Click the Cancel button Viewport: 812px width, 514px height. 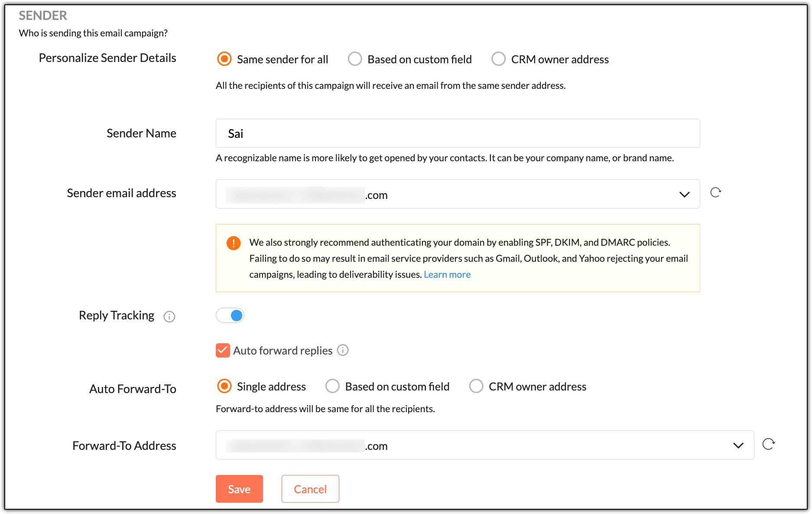310,489
